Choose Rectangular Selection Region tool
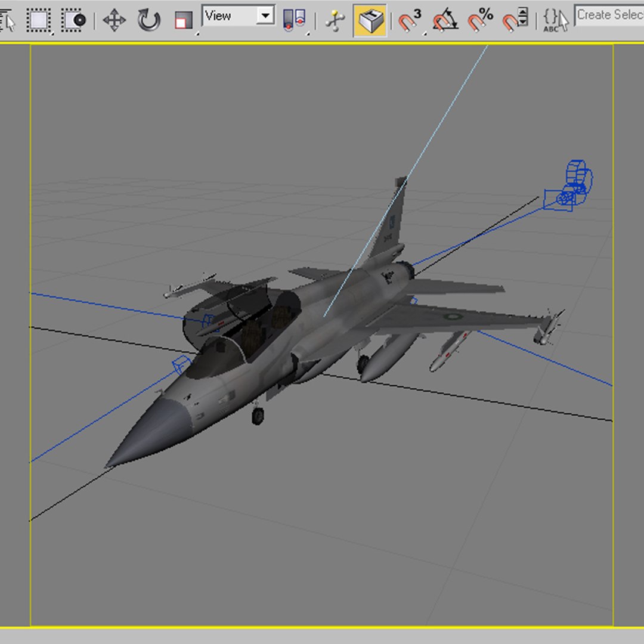Image resolution: width=644 pixels, height=644 pixels. point(39,20)
